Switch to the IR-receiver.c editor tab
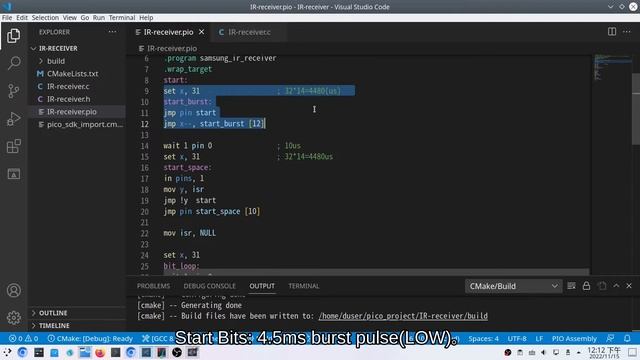This screenshot has height=360, width=640. (249, 32)
